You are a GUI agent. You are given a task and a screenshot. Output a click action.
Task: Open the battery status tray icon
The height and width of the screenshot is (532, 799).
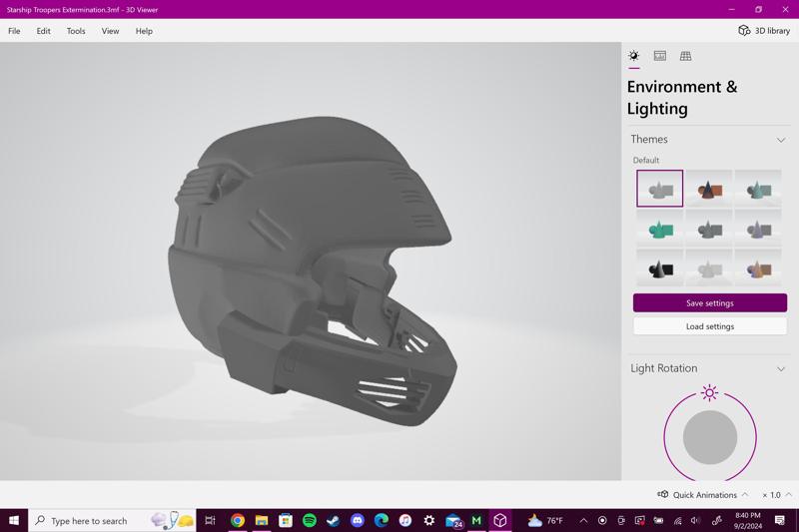[658, 520]
